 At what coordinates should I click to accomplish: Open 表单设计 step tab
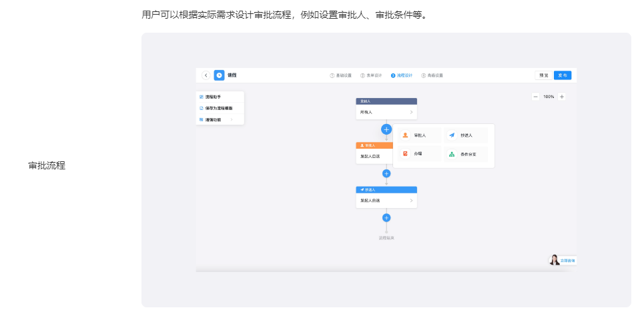point(371,75)
